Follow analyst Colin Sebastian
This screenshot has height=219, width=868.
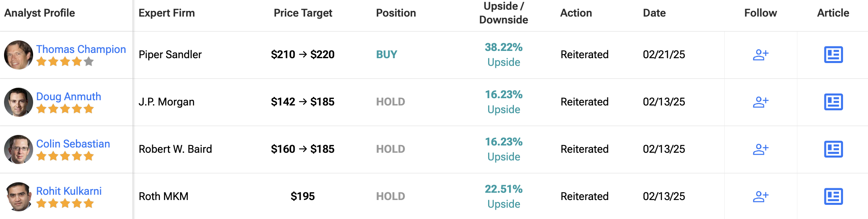(x=761, y=149)
